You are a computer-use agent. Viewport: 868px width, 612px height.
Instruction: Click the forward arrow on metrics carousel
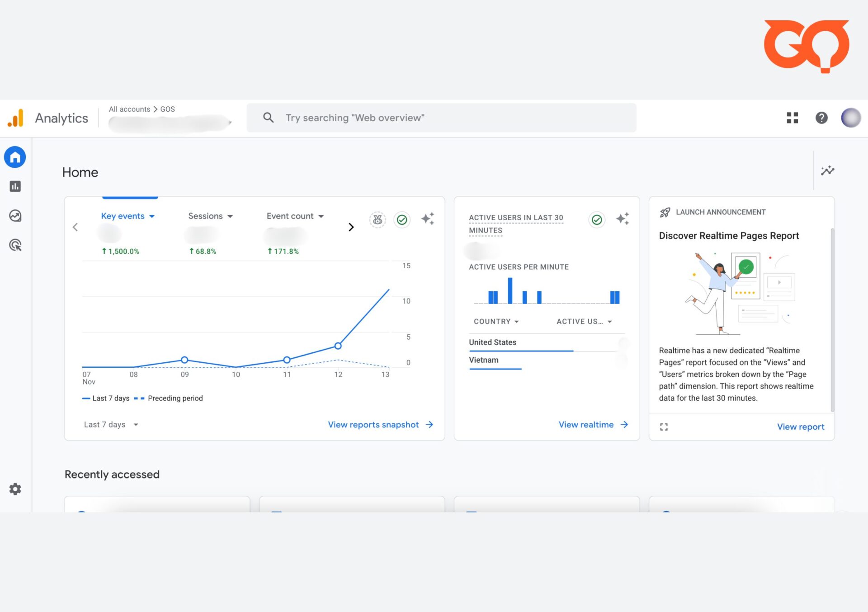pos(350,227)
